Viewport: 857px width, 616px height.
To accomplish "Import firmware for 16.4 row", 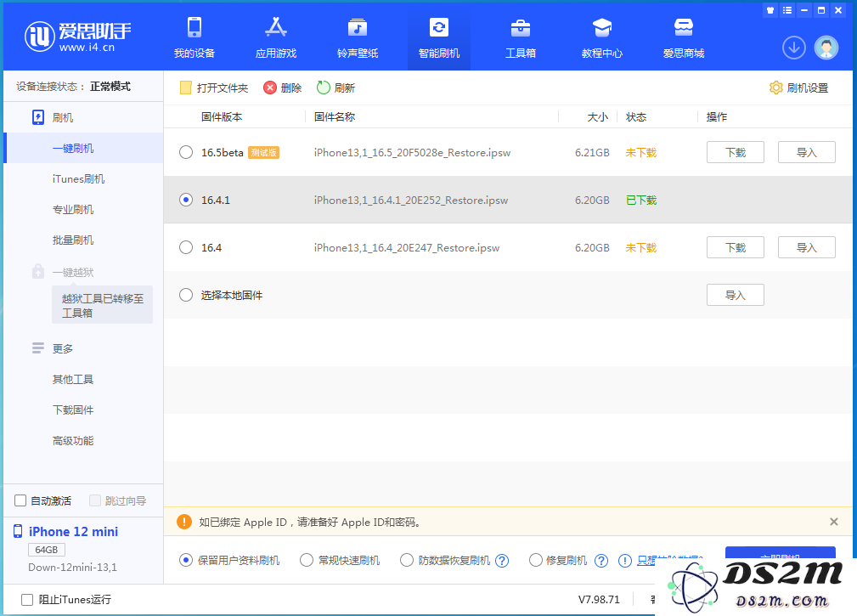I will tap(807, 247).
